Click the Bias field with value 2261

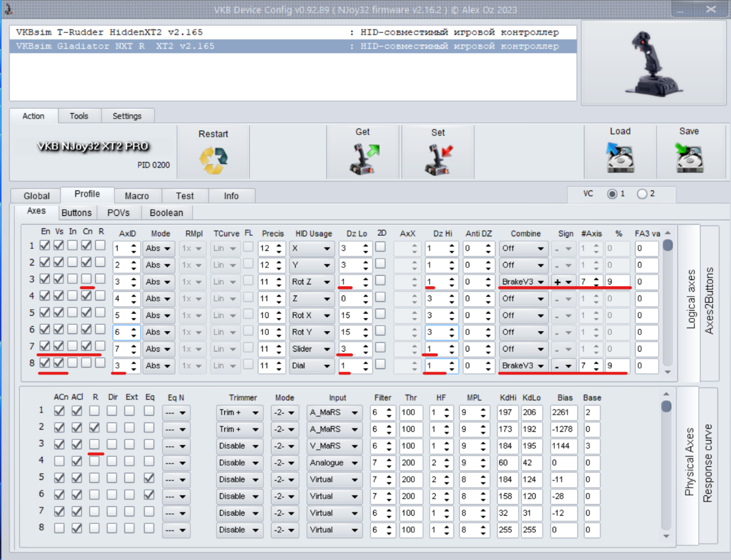point(564,413)
